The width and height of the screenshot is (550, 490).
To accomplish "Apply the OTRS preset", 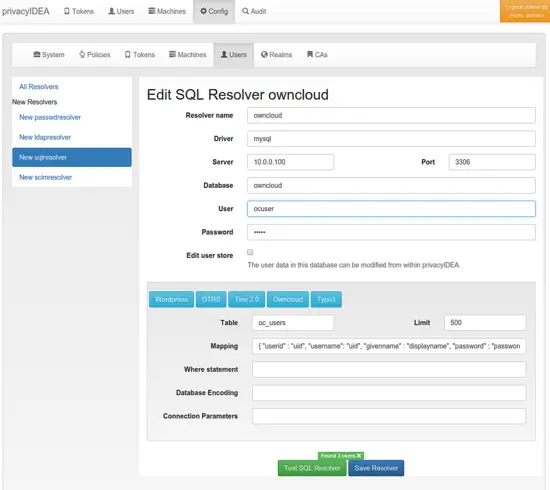I will click(211, 299).
